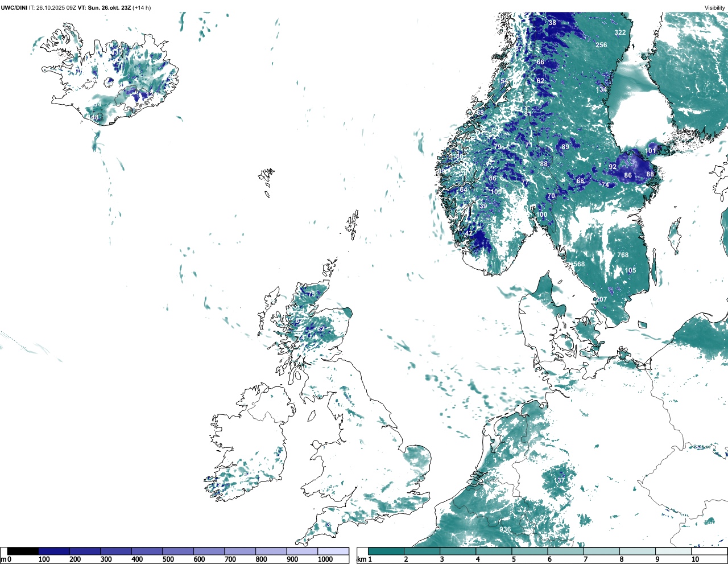Image resolution: width=728 pixels, height=564 pixels.
Task: Click the 134 value near Swedish coast
Action: coord(602,90)
